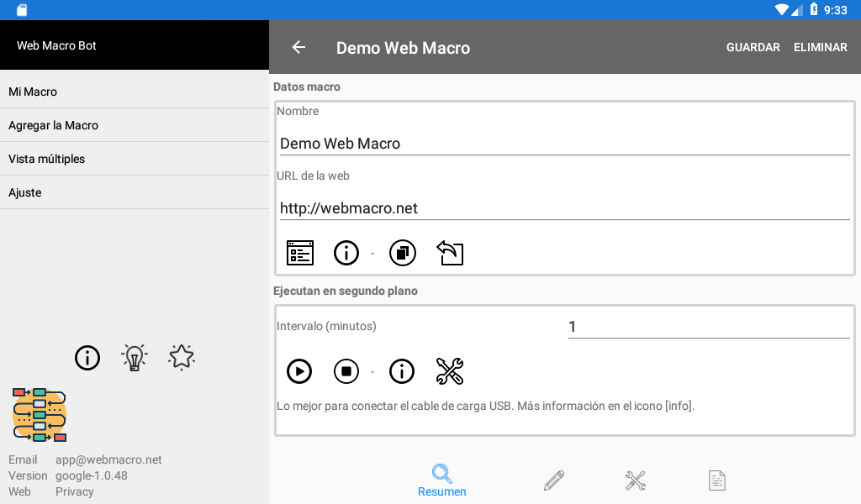Click the Demo Web Macro toolbar title

click(x=403, y=48)
